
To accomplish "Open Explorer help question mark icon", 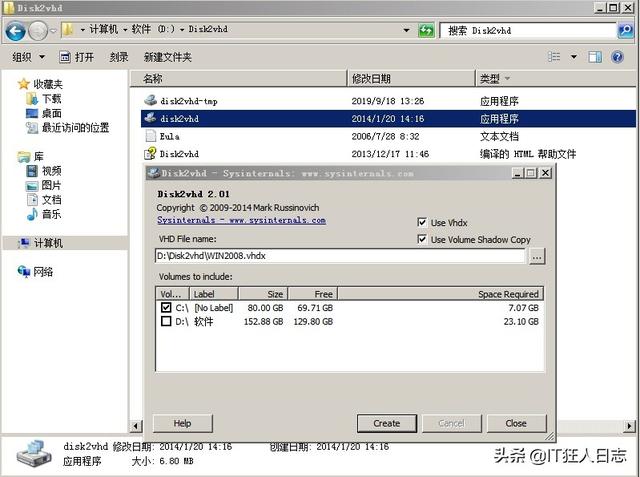I will [617, 57].
